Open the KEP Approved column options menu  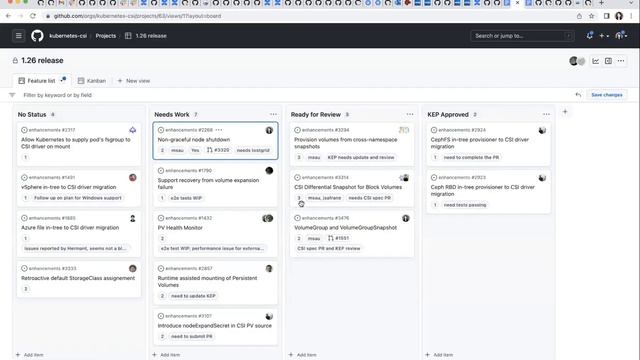coord(546,114)
